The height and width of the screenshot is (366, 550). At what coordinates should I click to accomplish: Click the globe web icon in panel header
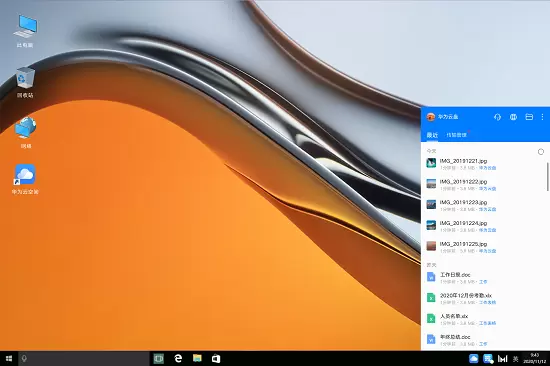(513, 117)
